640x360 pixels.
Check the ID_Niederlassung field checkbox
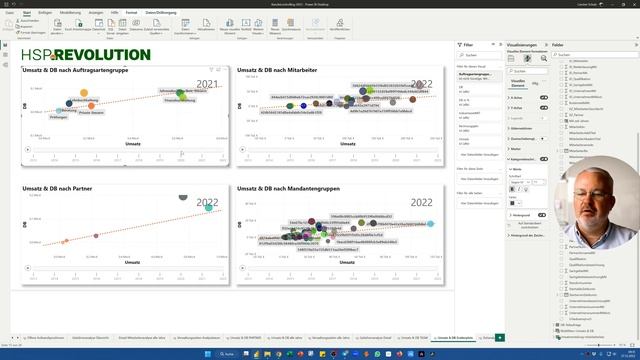click(x=561, y=67)
